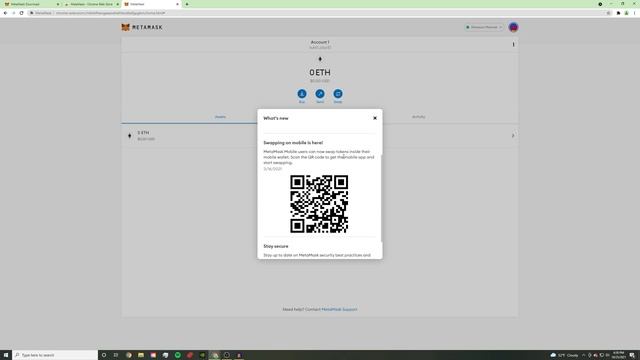Open Cortana circle on the taskbar

pyautogui.click(x=104, y=355)
